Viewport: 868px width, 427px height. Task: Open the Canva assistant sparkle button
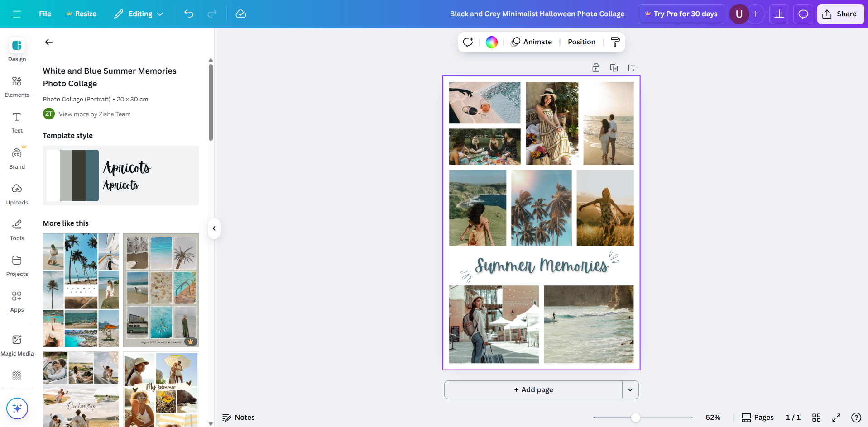(x=17, y=408)
